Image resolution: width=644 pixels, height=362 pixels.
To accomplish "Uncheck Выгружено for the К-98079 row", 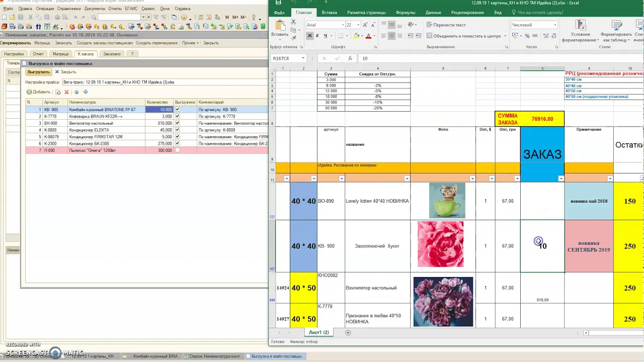I will (x=177, y=137).
